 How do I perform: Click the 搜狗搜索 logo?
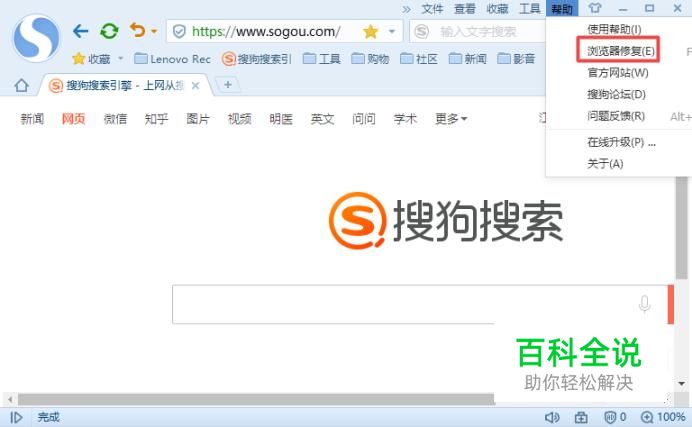point(446,221)
